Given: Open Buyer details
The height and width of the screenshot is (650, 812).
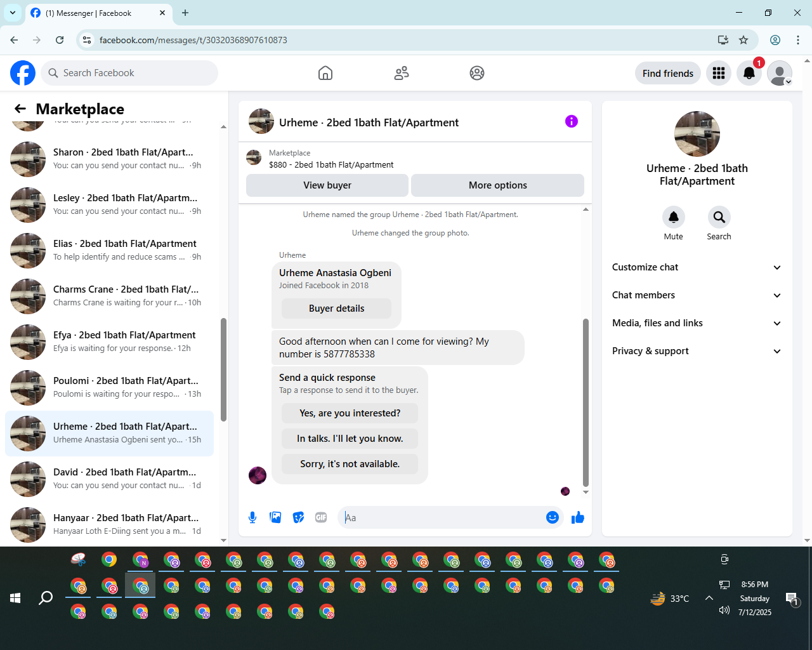Looking at the screenshot, I should (x=337, y=308).
